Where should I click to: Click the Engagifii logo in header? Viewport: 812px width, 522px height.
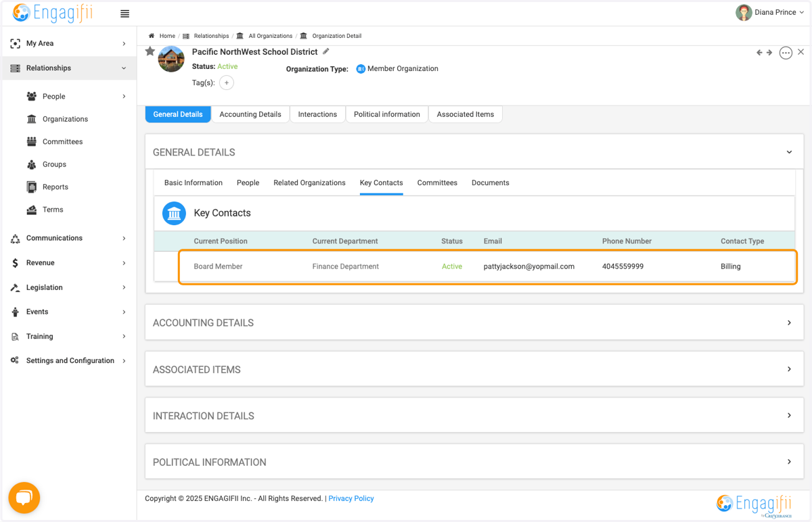[52, 13]
